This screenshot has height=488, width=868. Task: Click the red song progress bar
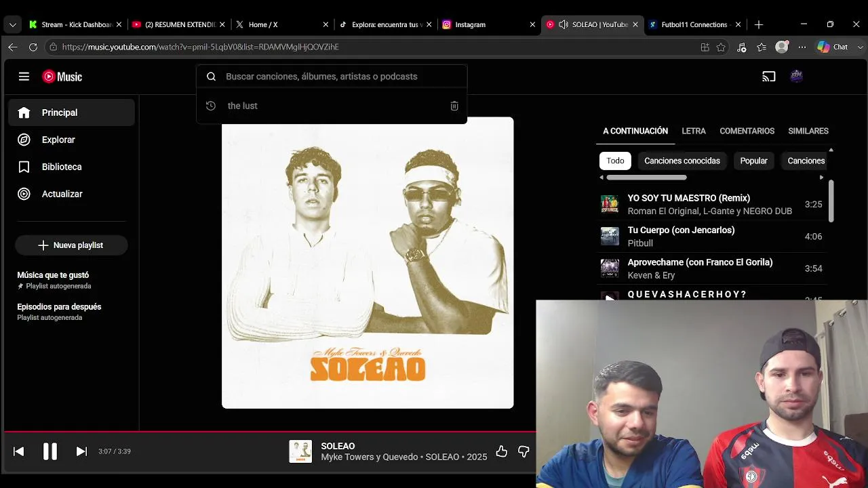(271, 431)
